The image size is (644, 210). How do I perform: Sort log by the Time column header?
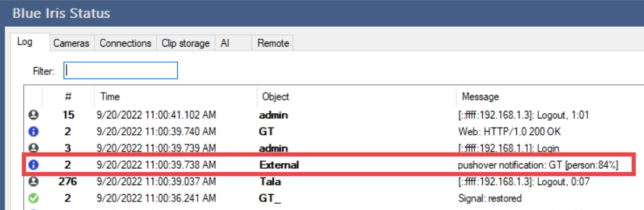click(x=176, y=97)
